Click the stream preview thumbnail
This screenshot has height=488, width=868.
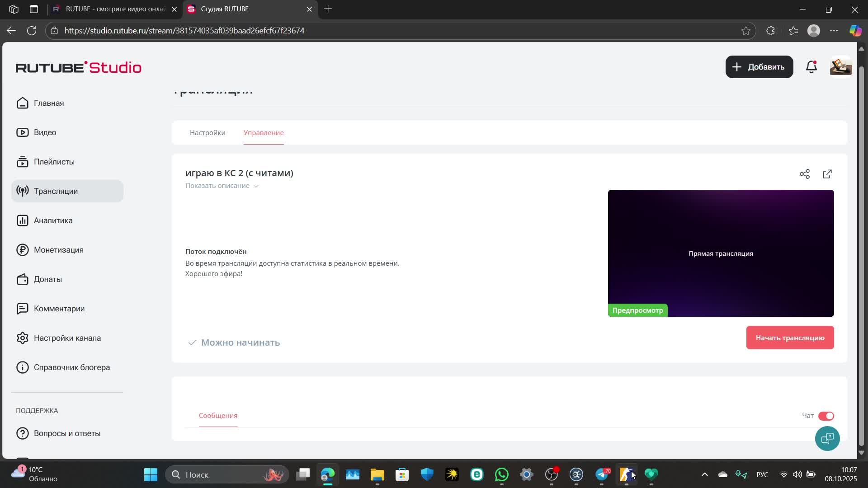(x=721, y=253)
